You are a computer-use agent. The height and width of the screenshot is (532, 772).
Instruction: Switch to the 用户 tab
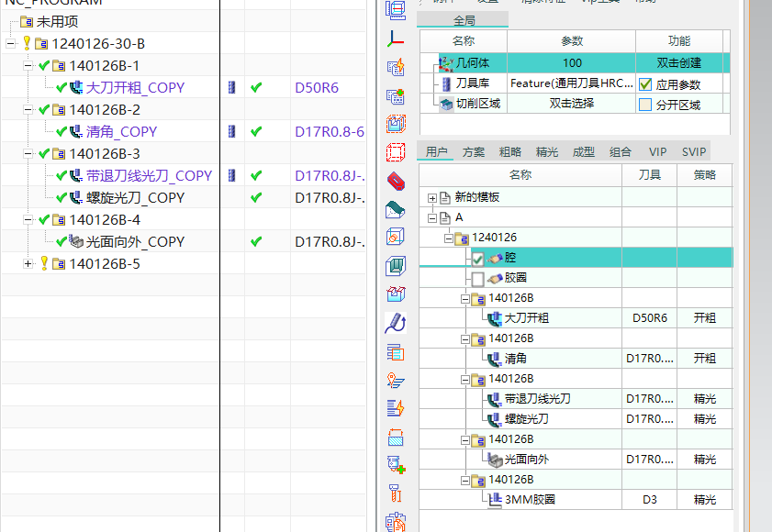(x=436, y=152)
